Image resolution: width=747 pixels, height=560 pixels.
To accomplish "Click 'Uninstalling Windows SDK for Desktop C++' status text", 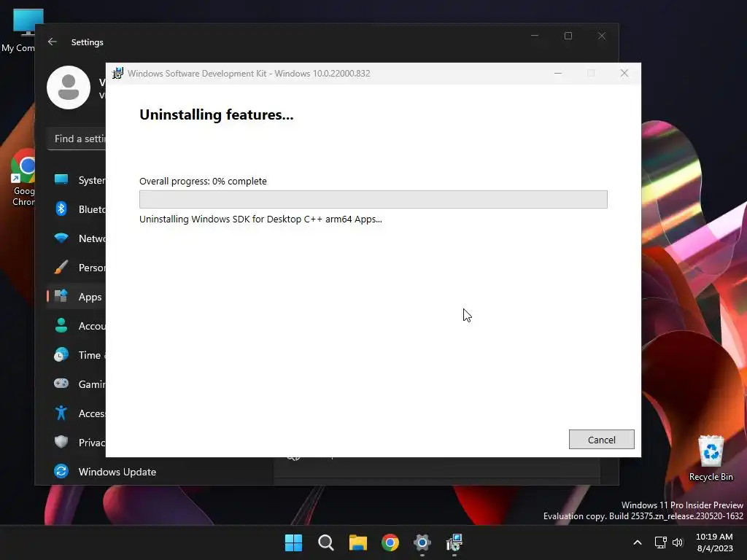I will click(x=260, y=219).
